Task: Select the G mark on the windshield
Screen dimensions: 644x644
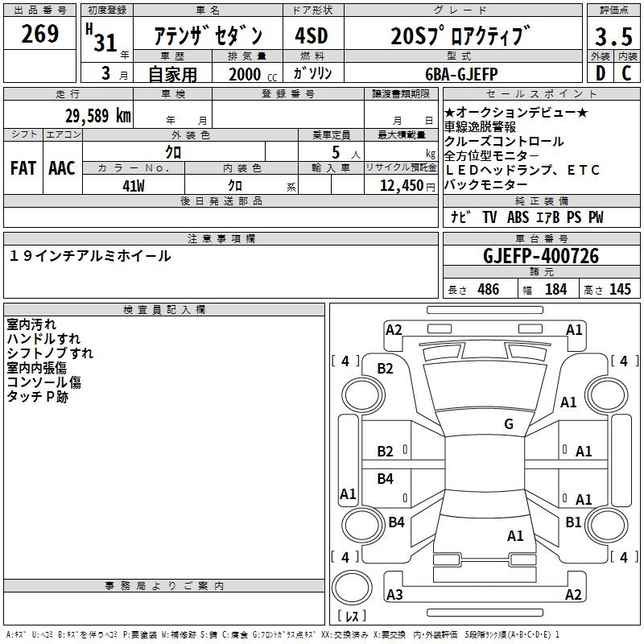Action: click(x=509, y=423)
